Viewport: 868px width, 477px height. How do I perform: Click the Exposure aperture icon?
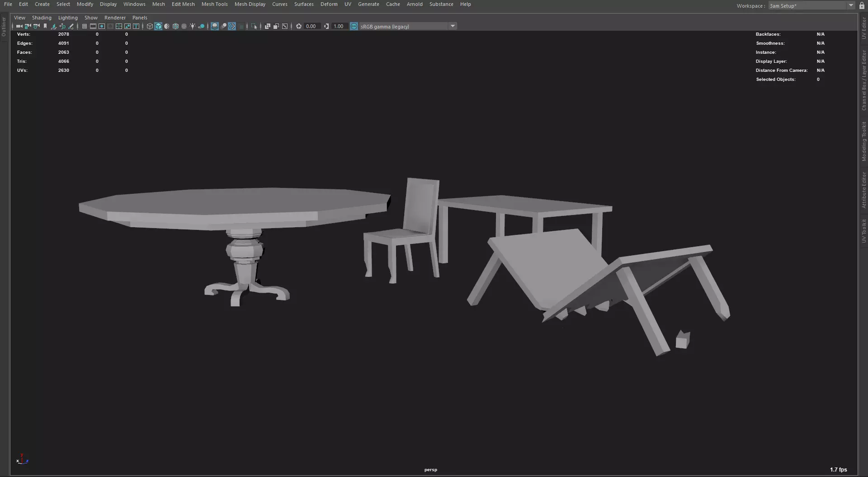pos(299,26)
